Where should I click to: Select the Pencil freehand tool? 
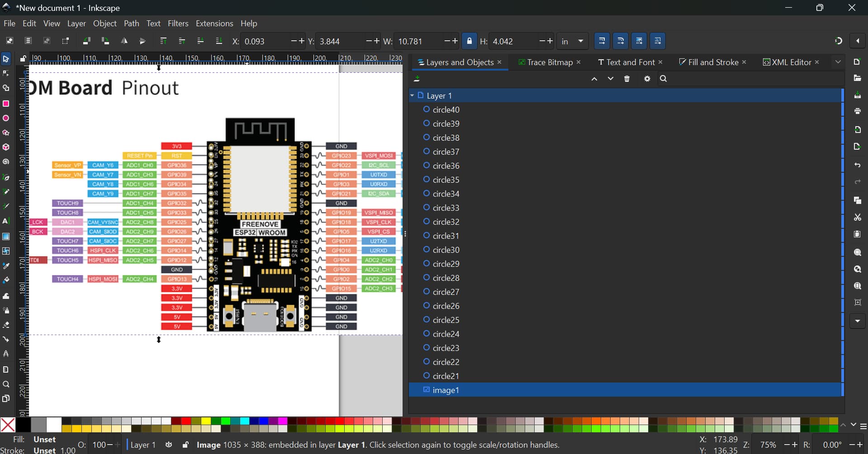click(x=6, y=192)
